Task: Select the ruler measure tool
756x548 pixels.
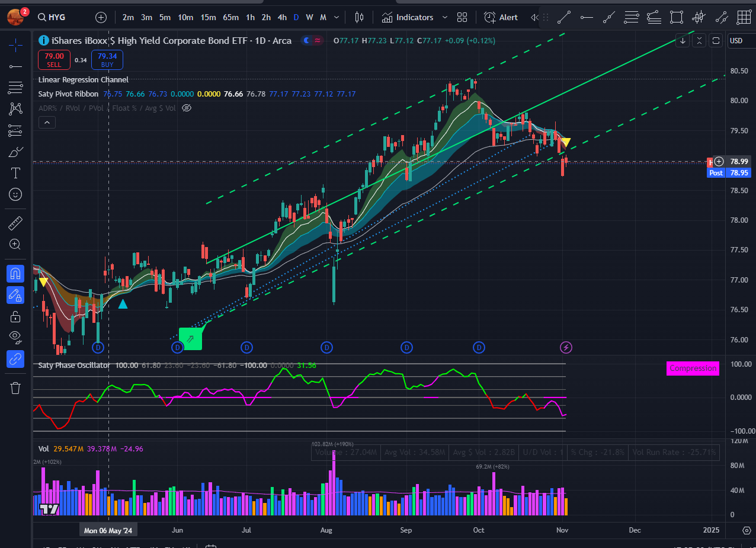Action: [x=15, y=223]
